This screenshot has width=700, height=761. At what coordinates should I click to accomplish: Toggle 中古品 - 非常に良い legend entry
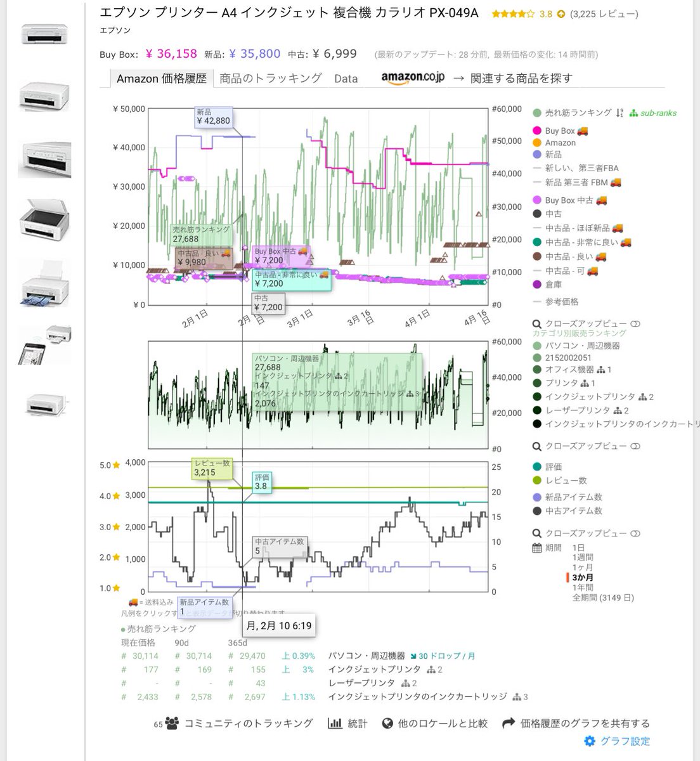click(582, 242)
